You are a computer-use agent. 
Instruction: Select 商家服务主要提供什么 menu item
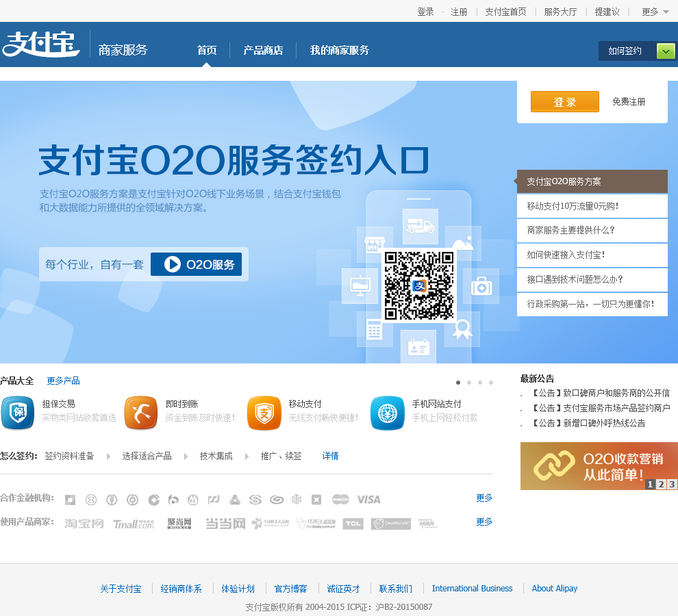[592, 231]
